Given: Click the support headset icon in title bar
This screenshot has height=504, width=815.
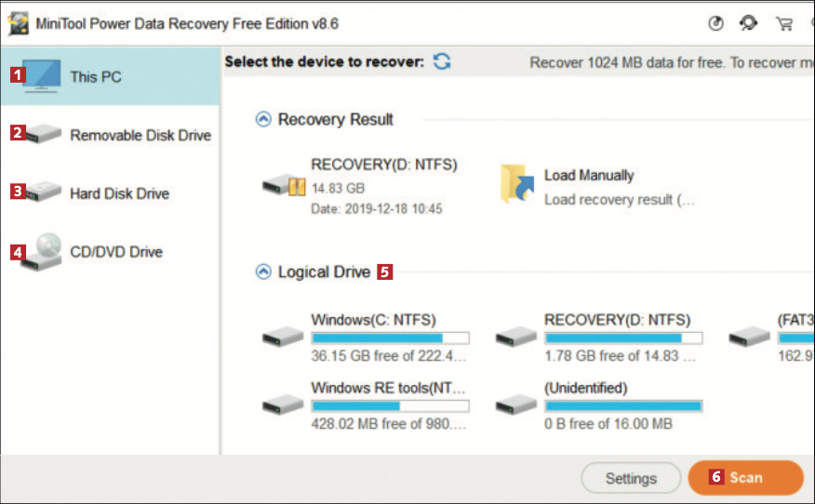Looking at the screenshot, I should (x=749, y=24).
